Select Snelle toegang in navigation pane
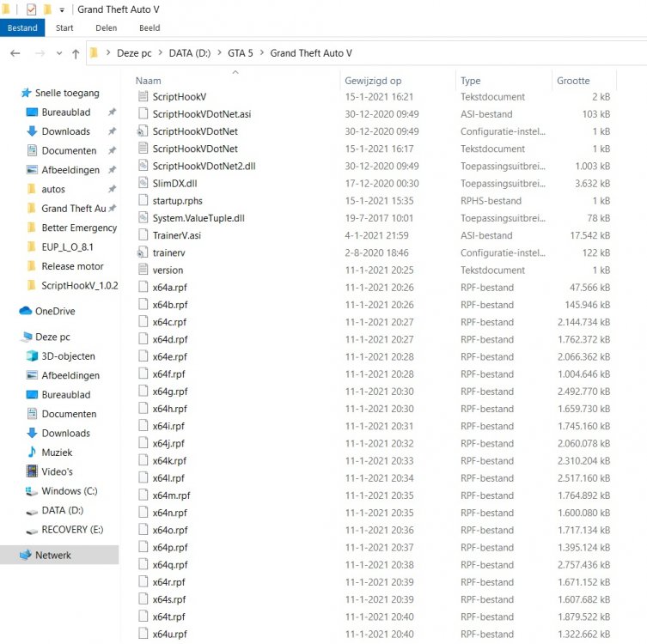Screen dimensions: 647x644 (67, 94)
